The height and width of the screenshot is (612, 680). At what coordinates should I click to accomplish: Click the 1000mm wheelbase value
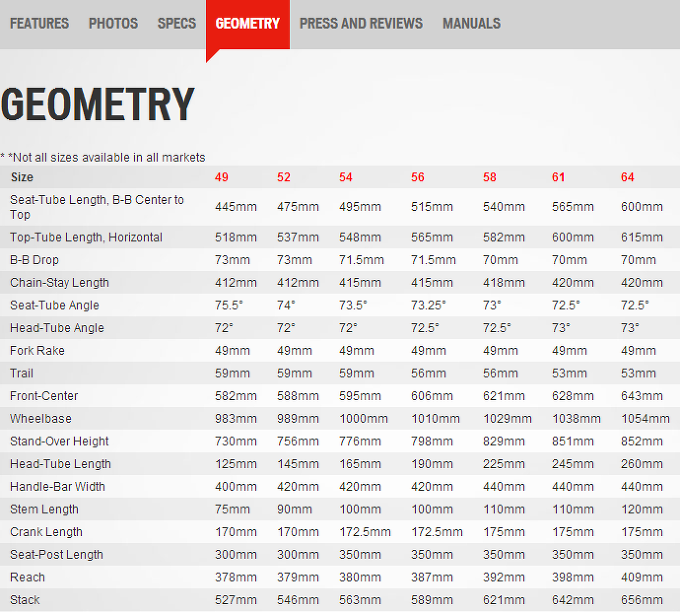click(363, 419)
